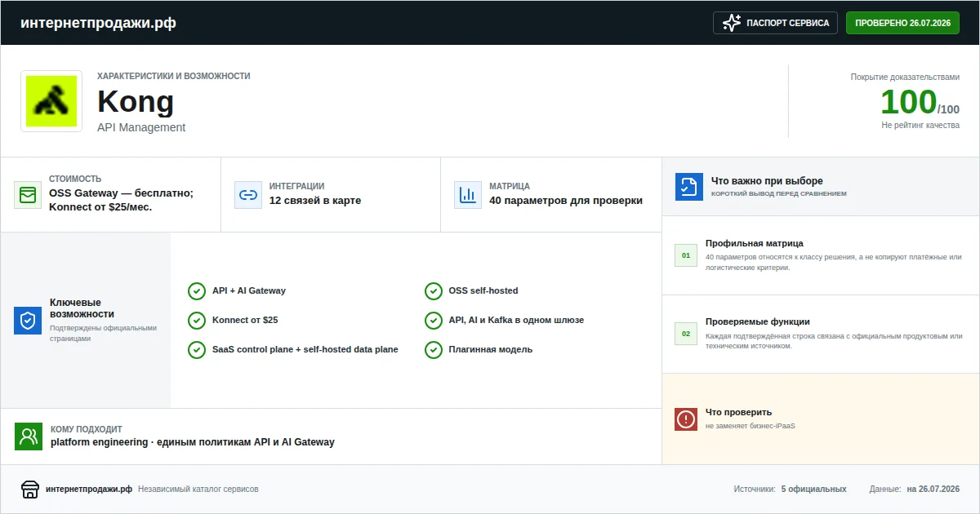Click the 01 number badge
Image resolution: width=980 pixels, height=514 pixels.
686,255
